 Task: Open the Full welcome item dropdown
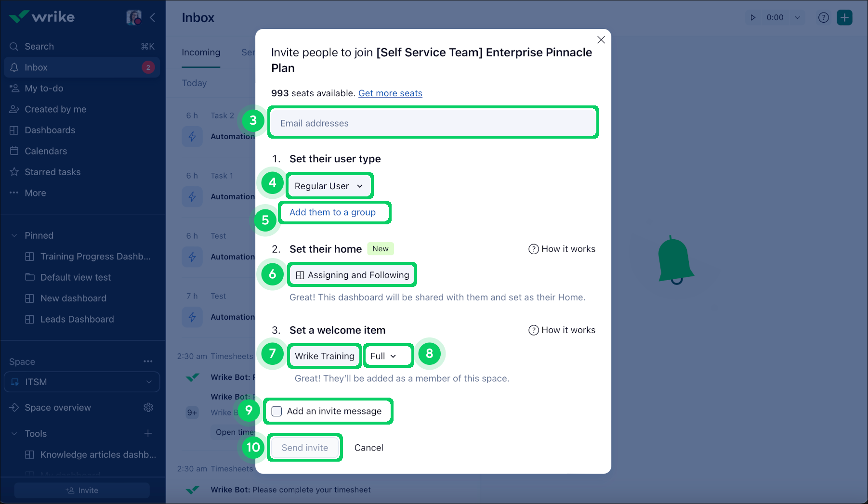388,356
